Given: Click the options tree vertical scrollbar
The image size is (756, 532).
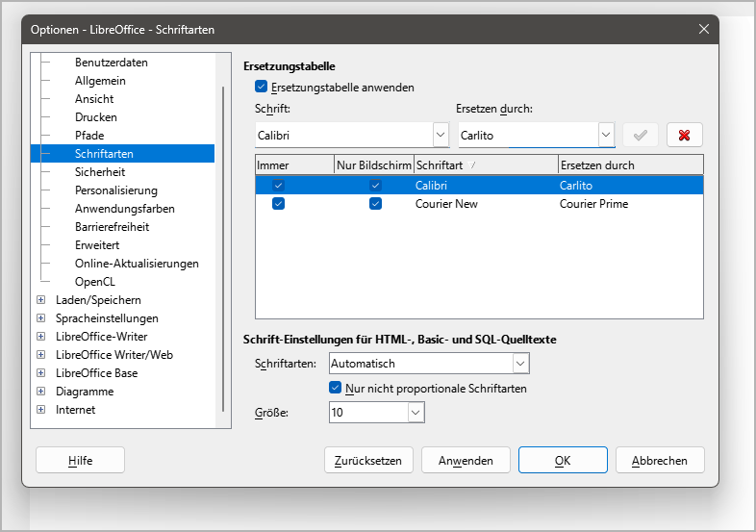Looking at the screenshot, I should (x=223, y=248).
